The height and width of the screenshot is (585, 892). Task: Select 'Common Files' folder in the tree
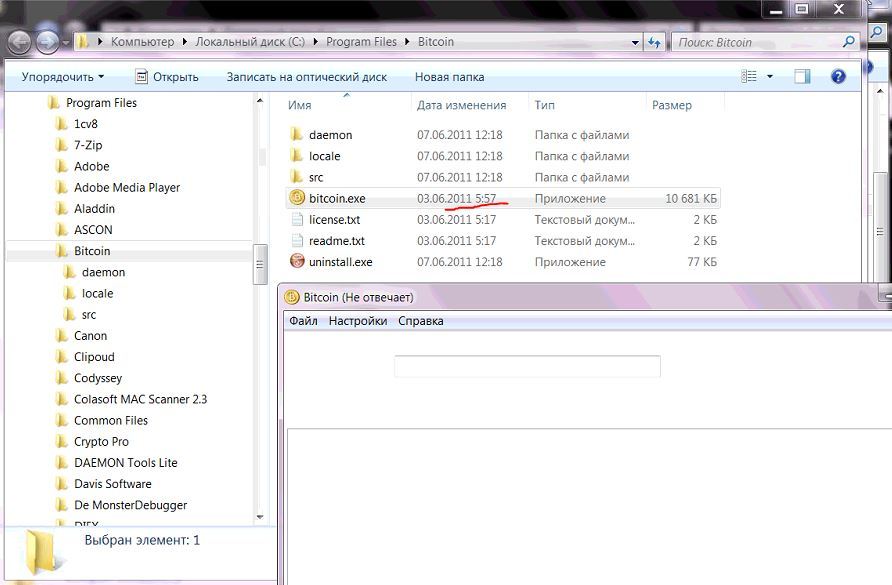110,420
